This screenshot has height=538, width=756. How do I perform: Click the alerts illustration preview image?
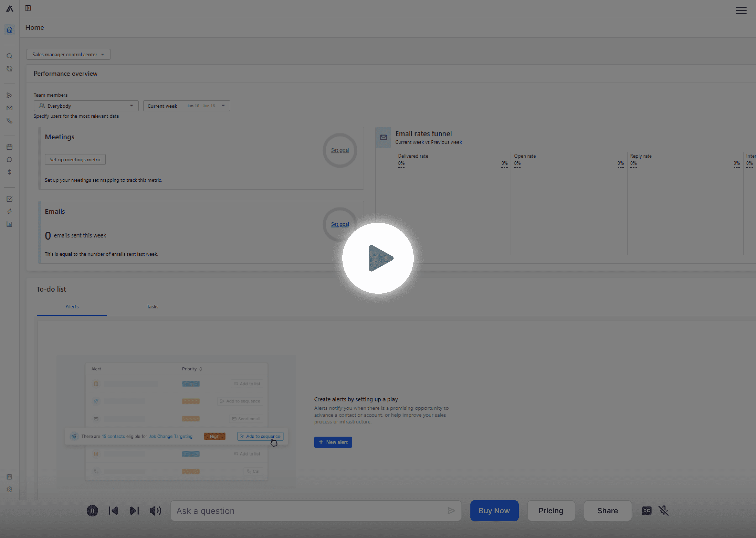[x=176, y=421]
